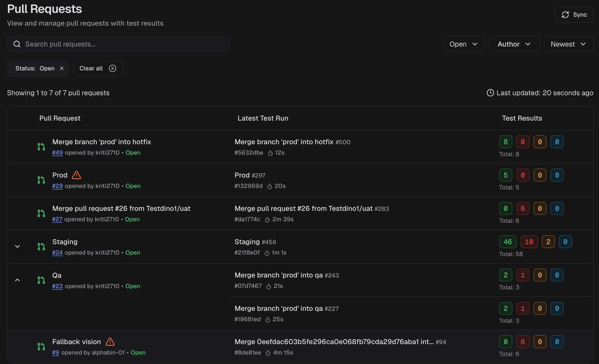Click the sync refresh icon
This screenshot has width=599, height=364.
(x=565, y=14)
